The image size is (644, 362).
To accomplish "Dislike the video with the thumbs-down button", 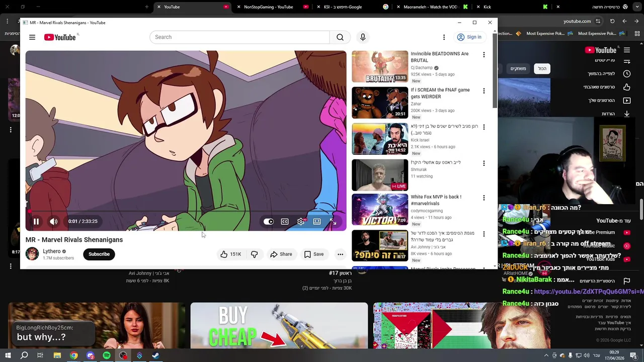I will pos(255,254).
